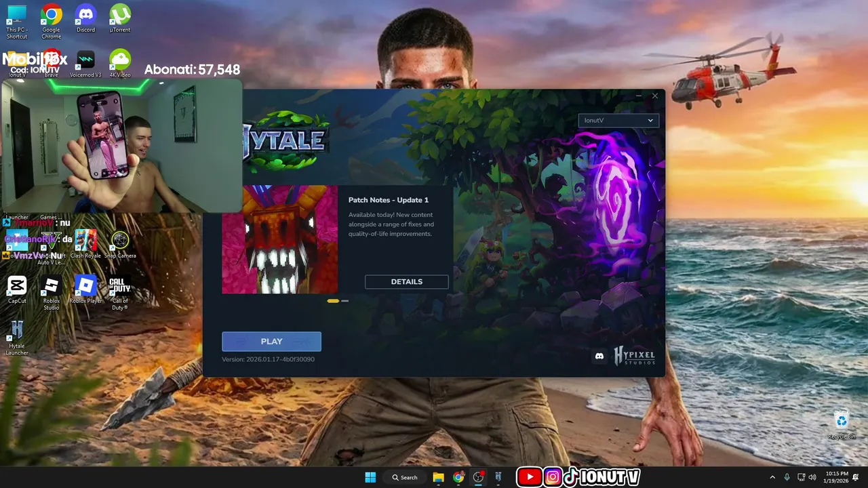This screenshot has width=868, height=488.
Task: Open network status tray icon
Action: click(802, 477)
